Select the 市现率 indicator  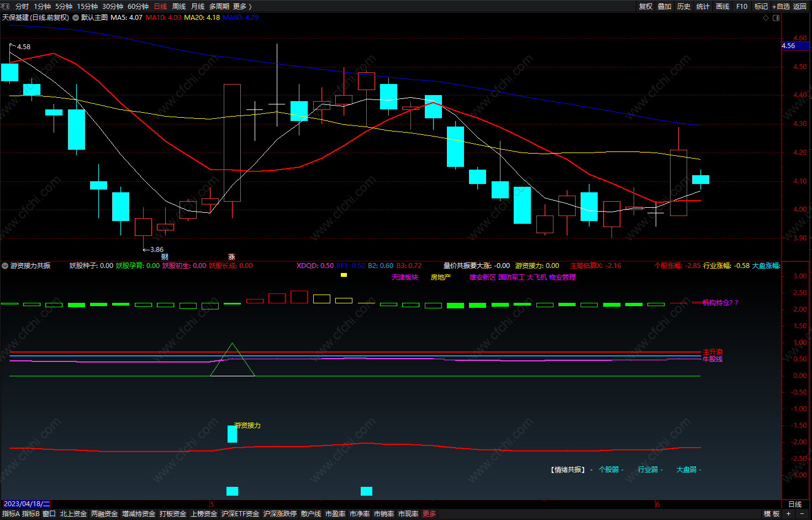pyautogui.click(x=408, y=514)
